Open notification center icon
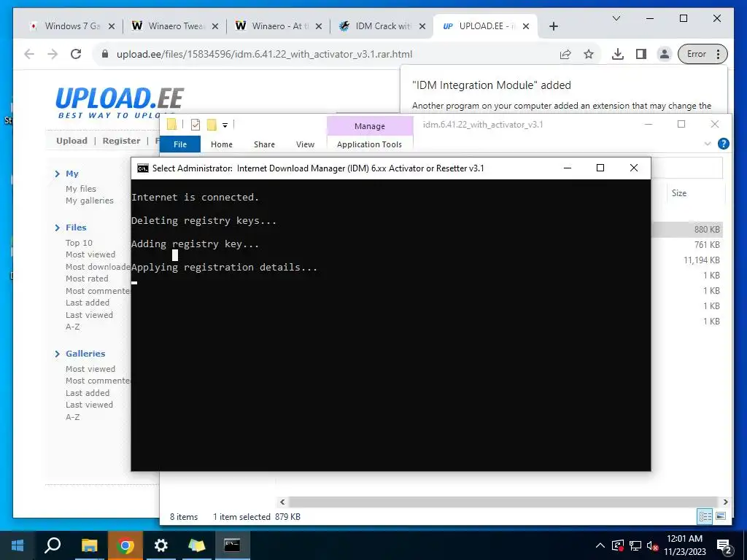Viewport: 747px width, 560px height. (724, 547)
